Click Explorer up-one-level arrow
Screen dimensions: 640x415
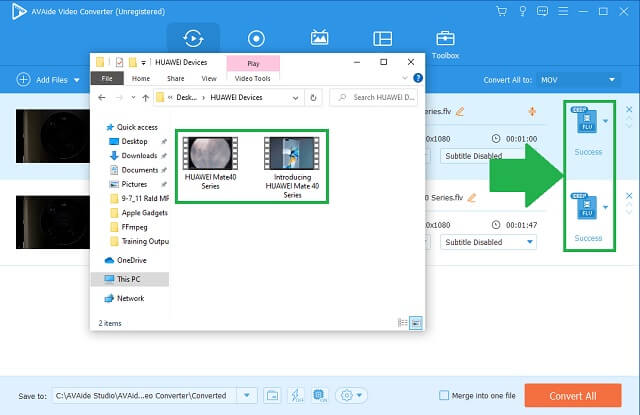point(145,98)
